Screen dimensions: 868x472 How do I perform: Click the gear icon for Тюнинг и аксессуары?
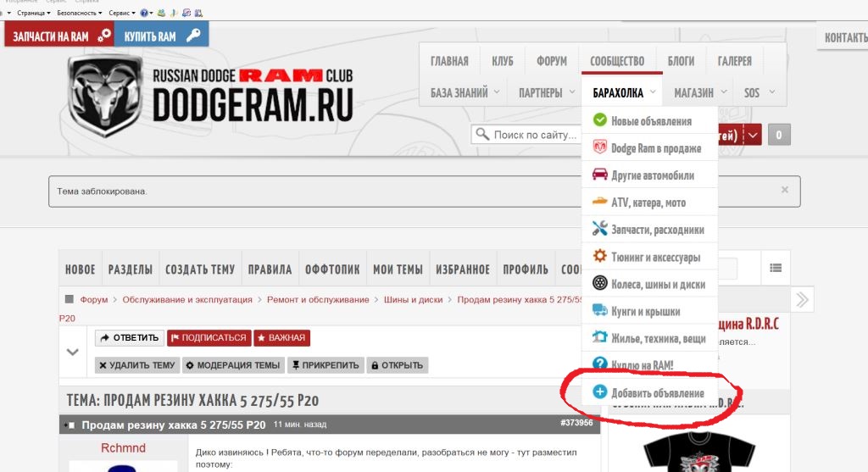coord(599,256)
